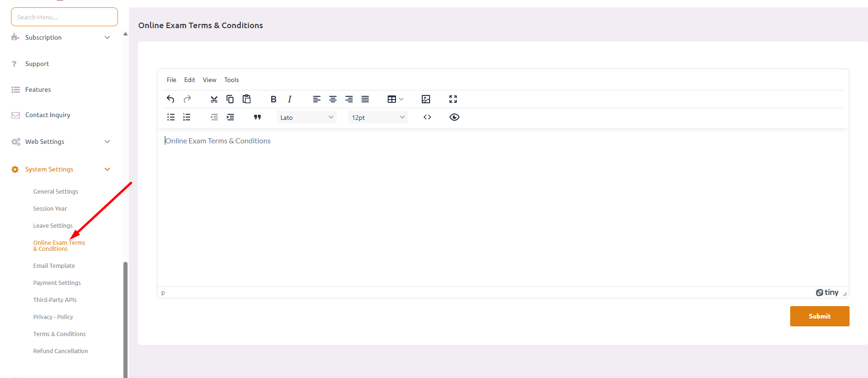Open the Lato font family dropdown
The image size is (868, 378).
tap(306, 118)
